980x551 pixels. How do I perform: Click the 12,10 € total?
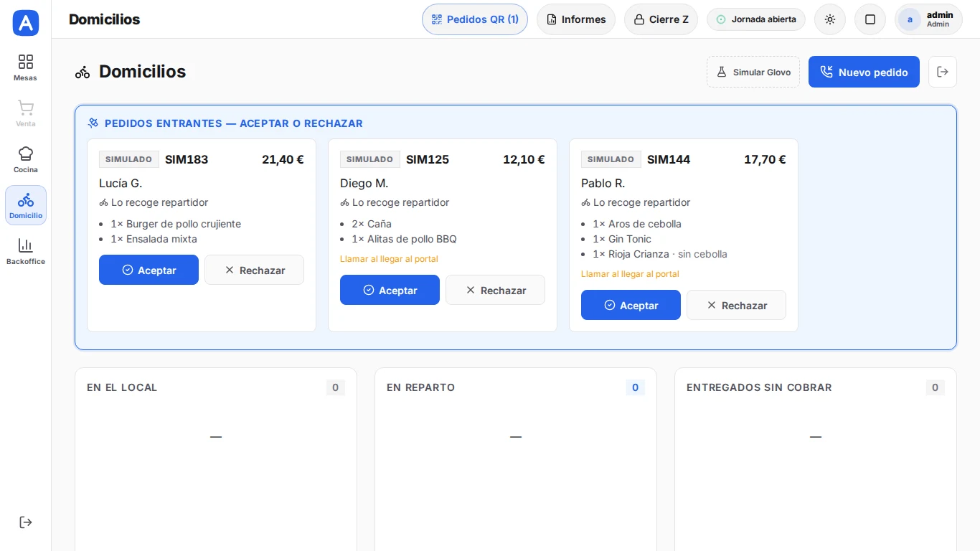524,159
